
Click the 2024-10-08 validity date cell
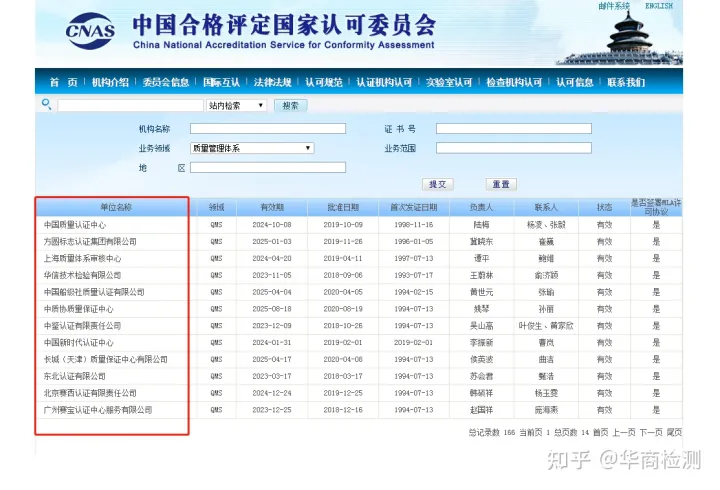click(272, 225)
